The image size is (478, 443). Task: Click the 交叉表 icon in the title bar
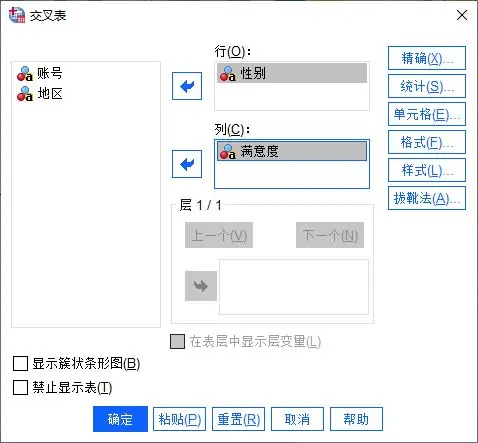click(17, 15)
